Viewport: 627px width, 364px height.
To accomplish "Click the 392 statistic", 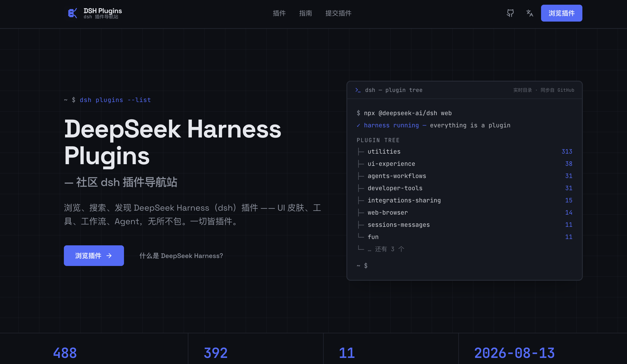I will (216, 353).
